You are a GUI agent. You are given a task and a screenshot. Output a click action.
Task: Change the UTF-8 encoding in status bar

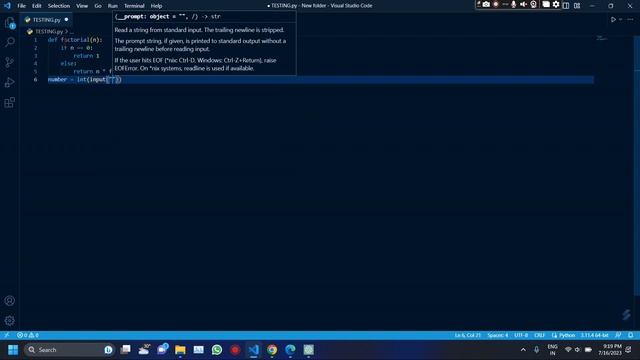(x=521, y=335)
